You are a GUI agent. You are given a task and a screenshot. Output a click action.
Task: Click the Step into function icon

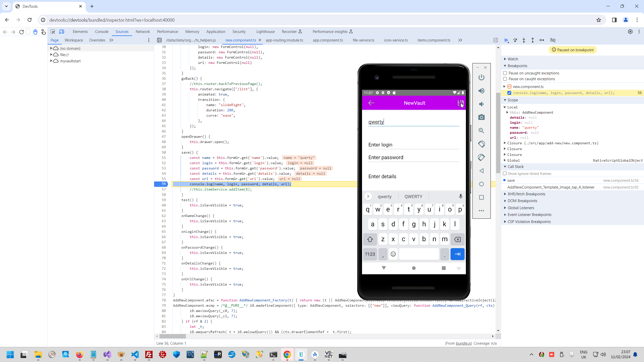point(524,40)
